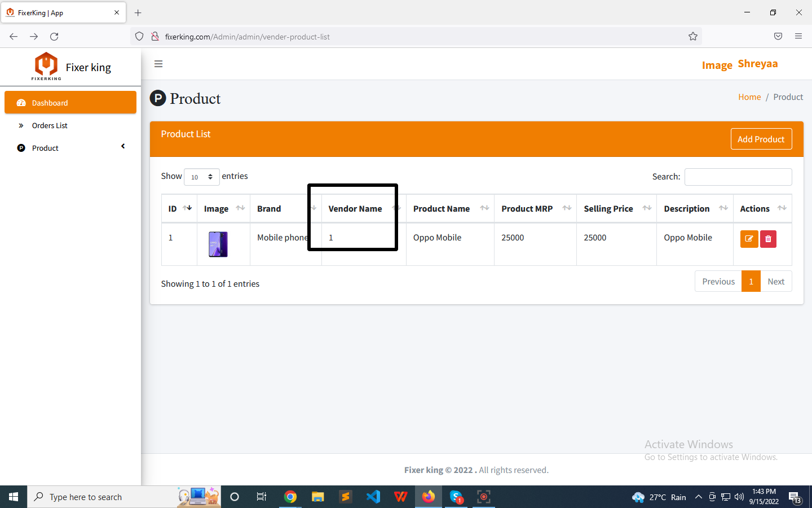The width and height of the screenshot is (812, 508).
Task: Open Cortana circle icon
Action: (235, 497)
